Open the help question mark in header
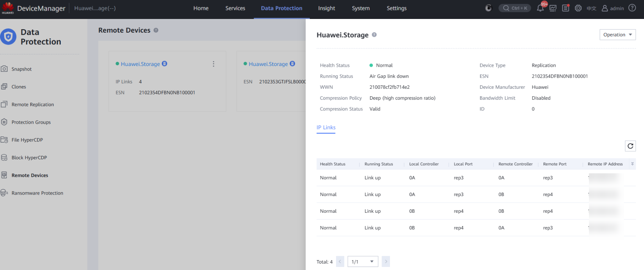This screenshot has width=644, height=270. [632, 8]
